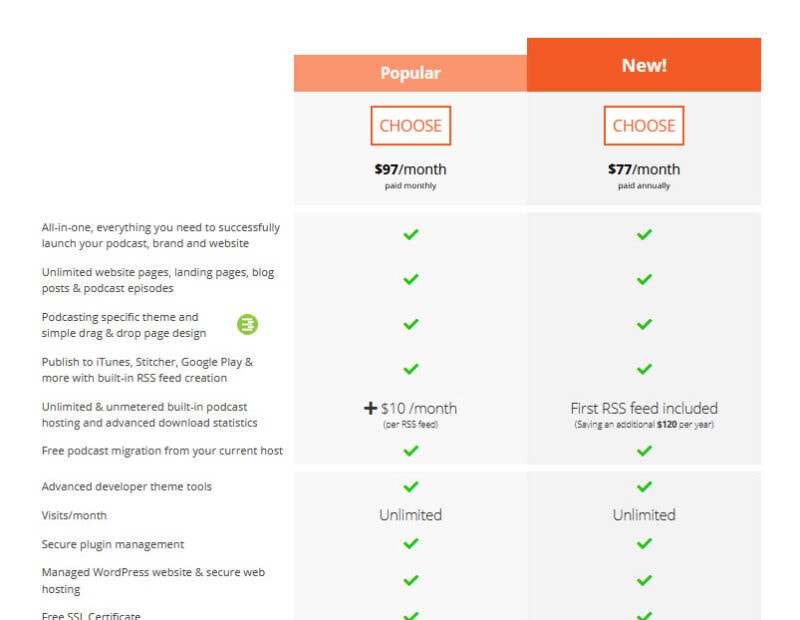Click New! checkmark for free podcast migration
Image resolution: width=800 pixels, height=620 pixels.
tap(644, 451)
